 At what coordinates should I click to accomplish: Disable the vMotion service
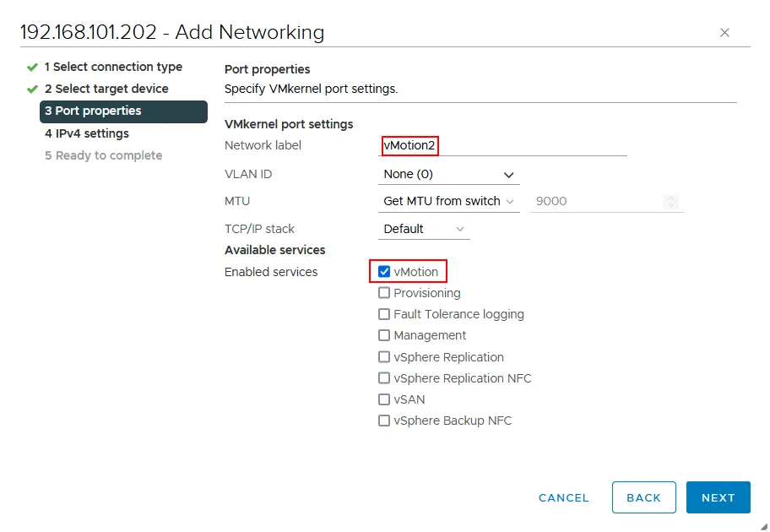tap(385, 272)
